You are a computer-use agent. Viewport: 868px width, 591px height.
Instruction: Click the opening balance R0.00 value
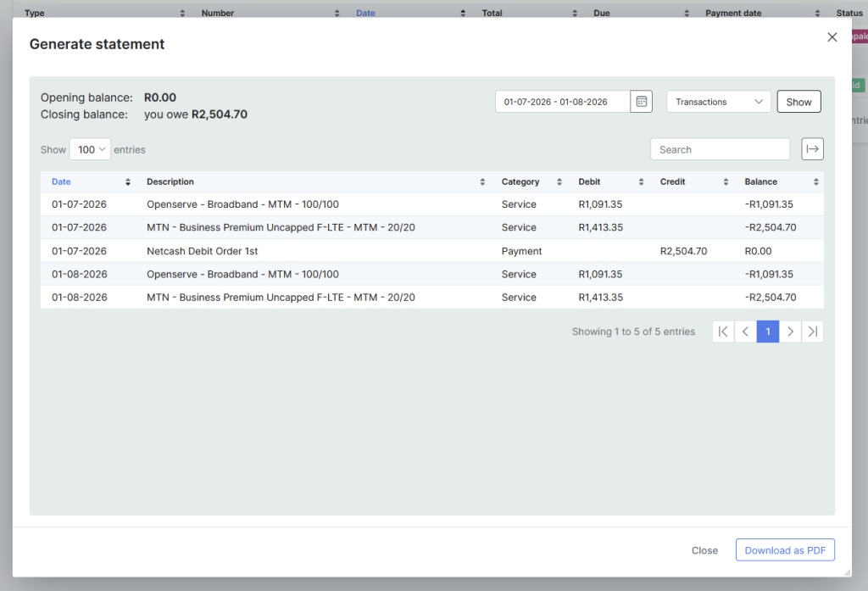click(160, 98)
